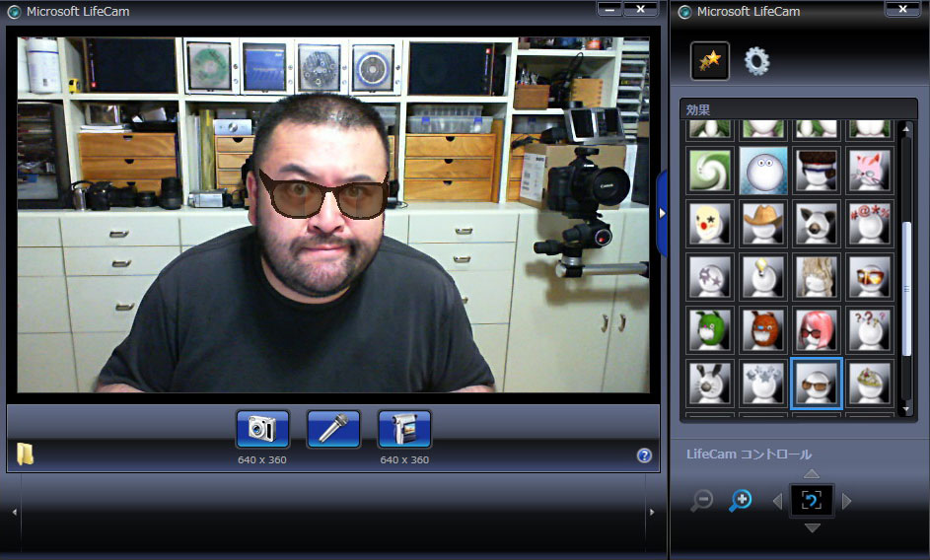Pan the camera up
This screenshot has width=930, height=560.
click(x=812, y=473)
